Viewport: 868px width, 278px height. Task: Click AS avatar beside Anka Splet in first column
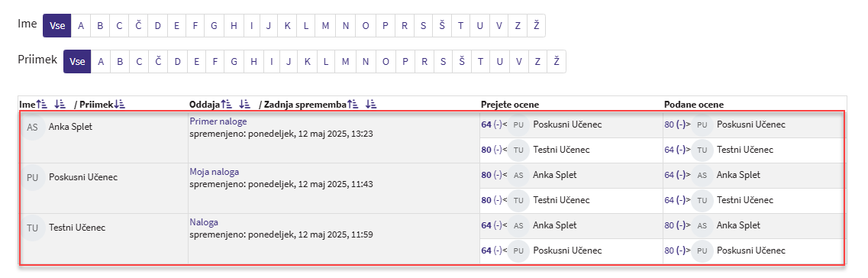[33, 127]
